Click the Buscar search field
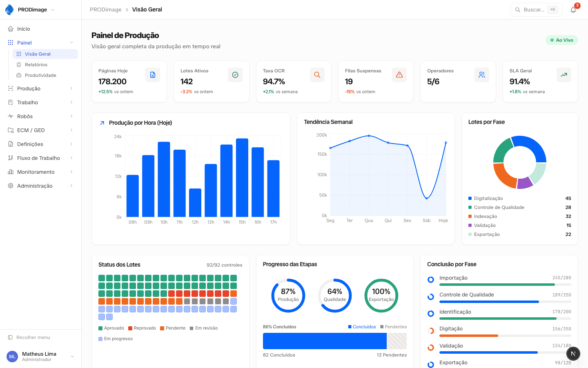This screenshot has height=368, width=588. click(x=536, y=10)
